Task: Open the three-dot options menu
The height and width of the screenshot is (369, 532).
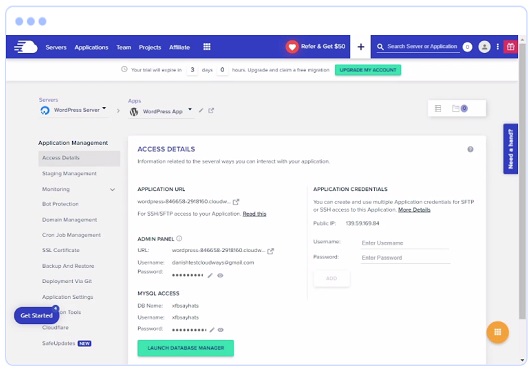Action: click(x=497, y=46)
